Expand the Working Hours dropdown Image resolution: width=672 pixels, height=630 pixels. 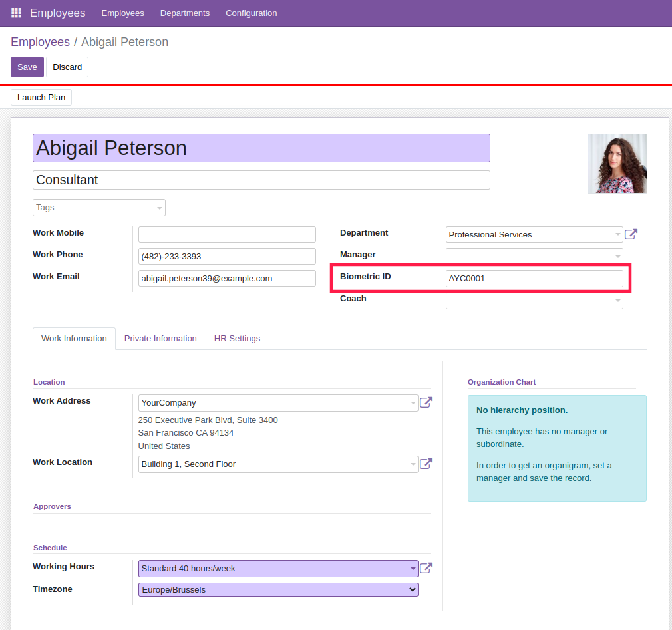coord(278,569)
